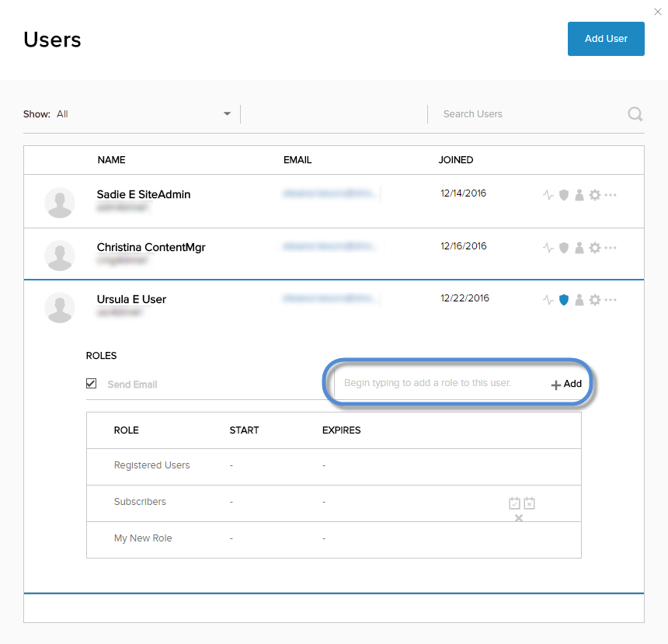668x644 pixels.
Task: Collapse roles via blue shield for Ursula
Action: tap(564, 300)
